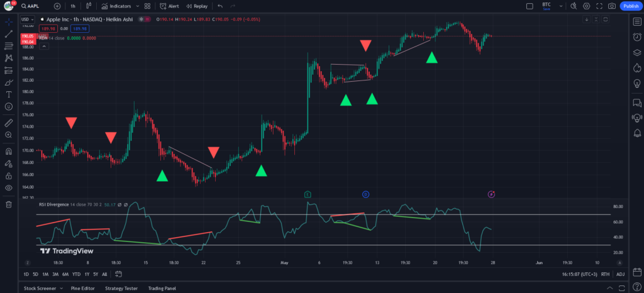
Task: Create an Alert
Action: pos(169,6)
